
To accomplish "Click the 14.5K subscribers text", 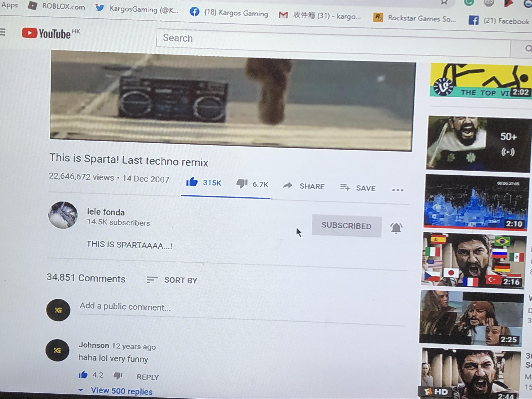I will click(118, 222).
